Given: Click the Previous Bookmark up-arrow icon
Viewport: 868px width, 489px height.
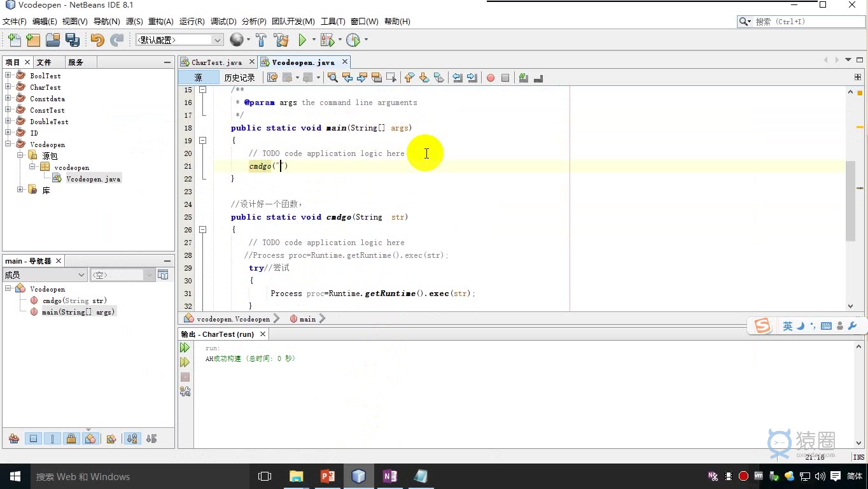Looking at the screenshot, I should [x=409, y=78].
